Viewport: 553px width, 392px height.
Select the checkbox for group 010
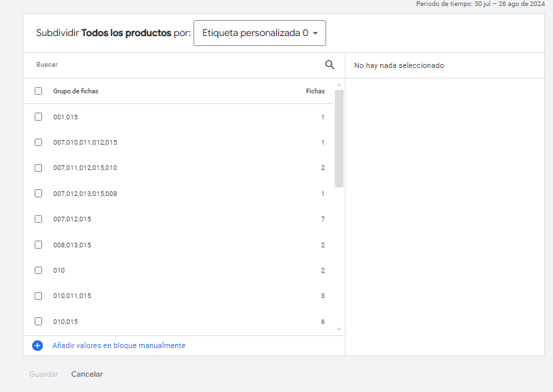pyautogui.click(x=39, y=271)
